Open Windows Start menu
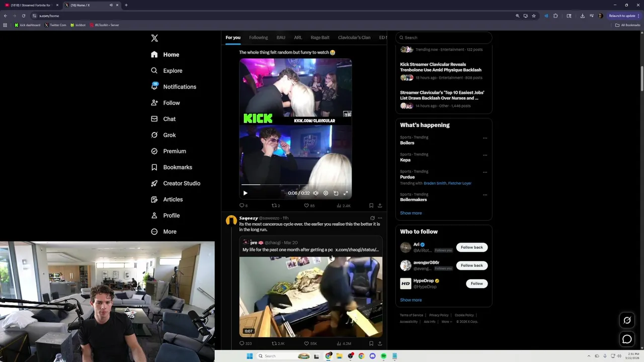Viewport: 644px width, 362px height. pos(249,356)
